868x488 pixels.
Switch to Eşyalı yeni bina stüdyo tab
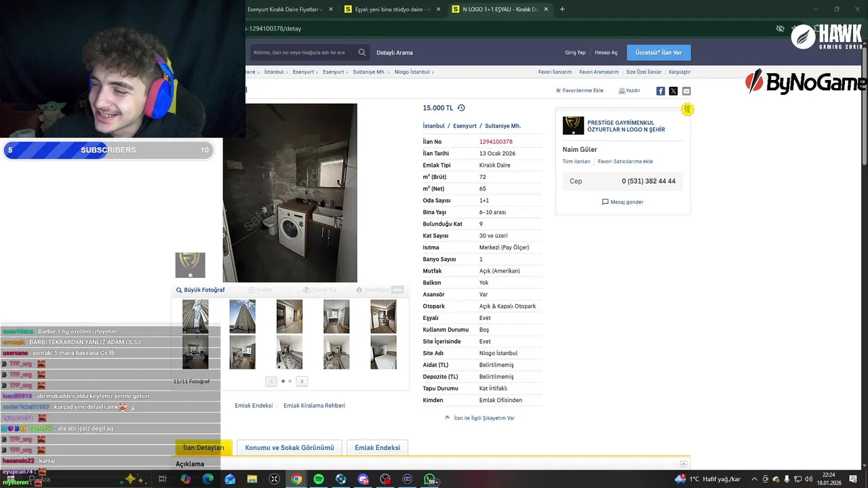point(391,9)
